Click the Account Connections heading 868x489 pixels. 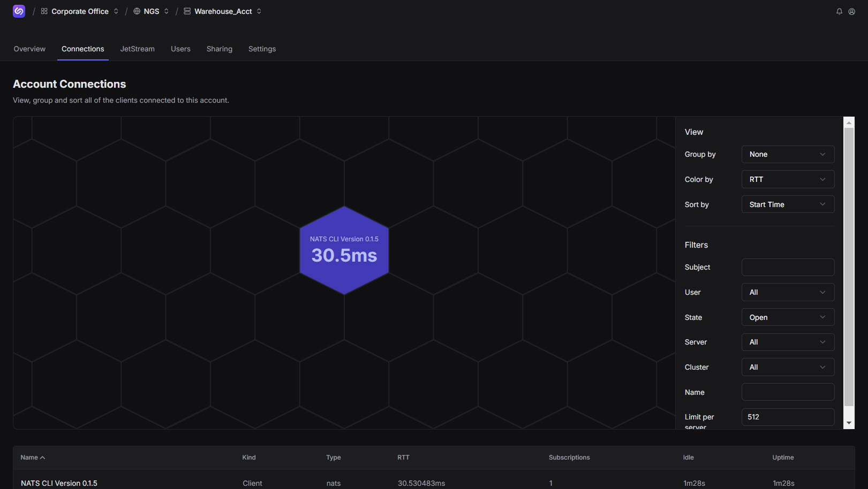[x=70, y=84]
